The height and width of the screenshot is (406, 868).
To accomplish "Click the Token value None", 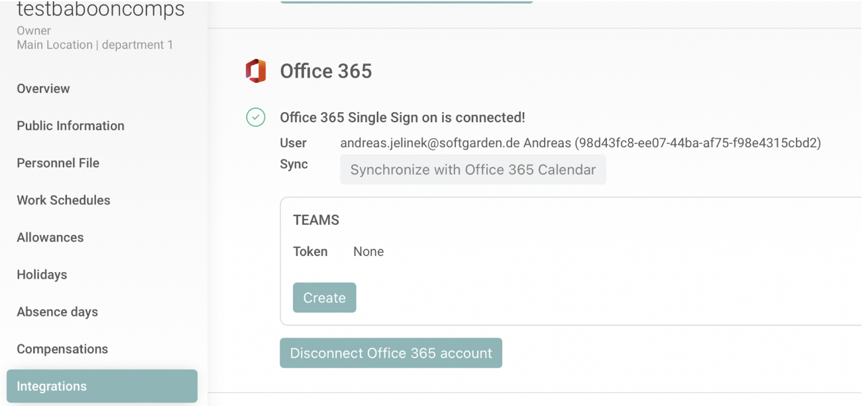I will tap(368, 251).
